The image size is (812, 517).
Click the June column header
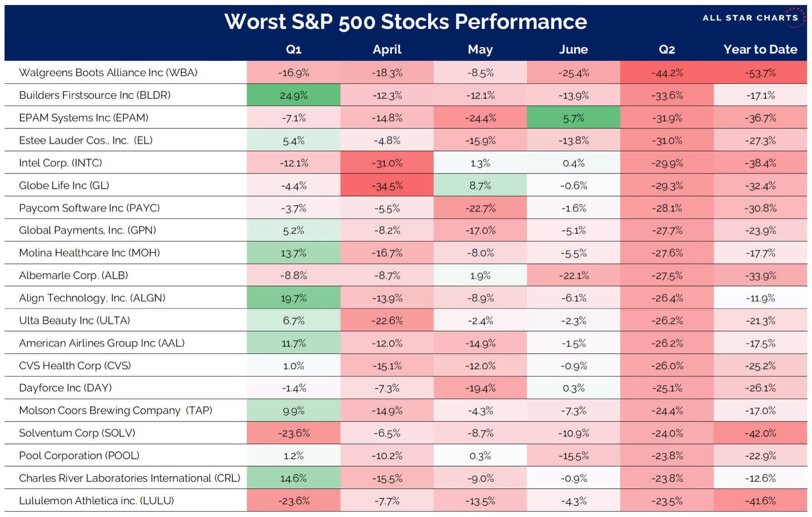(573, 49)
